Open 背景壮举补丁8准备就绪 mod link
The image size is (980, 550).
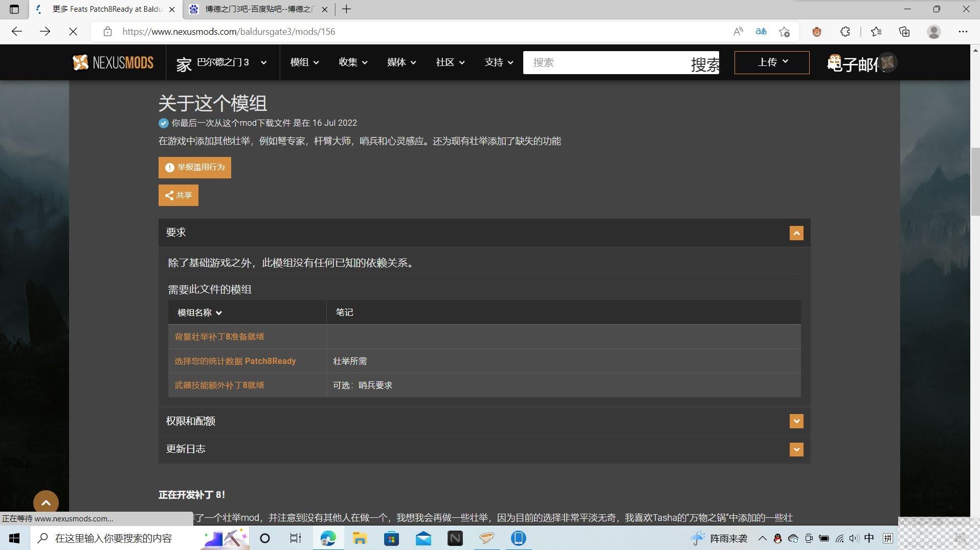[x=219, y=337]
